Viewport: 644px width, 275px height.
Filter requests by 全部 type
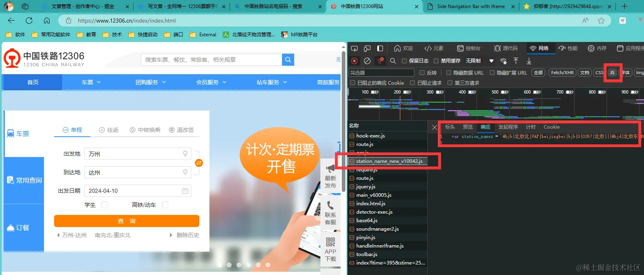(x=538, y=73)
